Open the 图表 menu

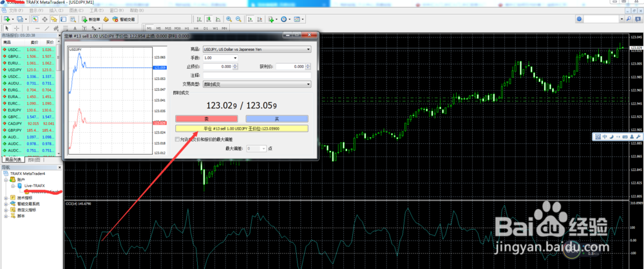77,10
